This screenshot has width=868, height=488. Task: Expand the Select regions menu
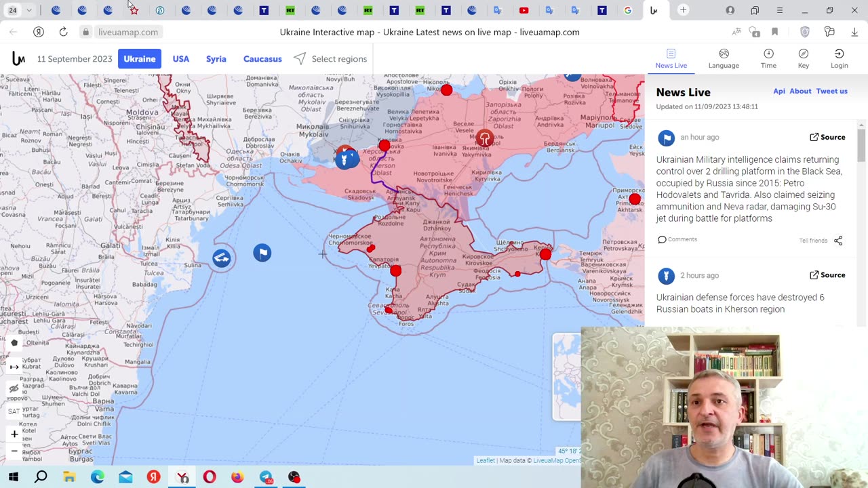coord(330,59)
